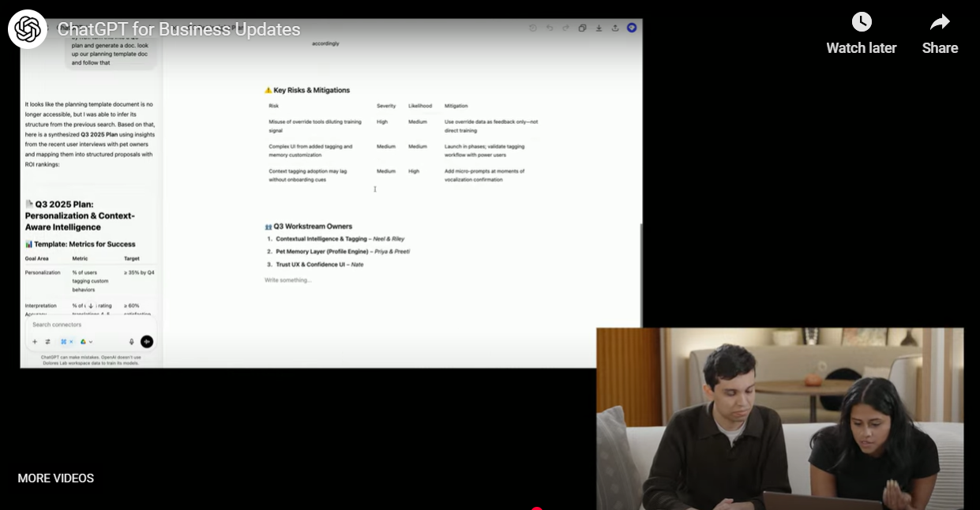Open the tools sliders icon in composer
The width and height of the screenshot is (980, 510).
(47, 342)
